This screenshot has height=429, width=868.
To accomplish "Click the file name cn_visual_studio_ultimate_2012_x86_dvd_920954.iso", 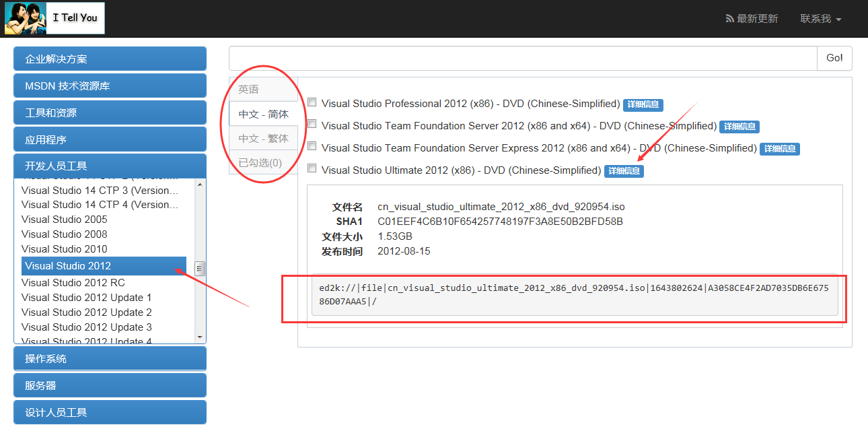I will click(x=501, y=207).
